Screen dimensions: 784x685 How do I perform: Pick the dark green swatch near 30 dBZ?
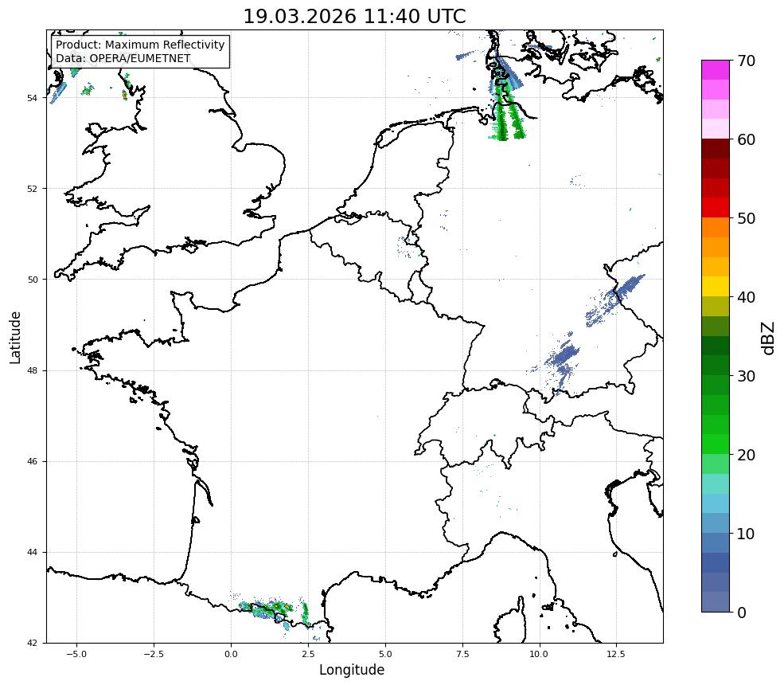tap(716, 366)
